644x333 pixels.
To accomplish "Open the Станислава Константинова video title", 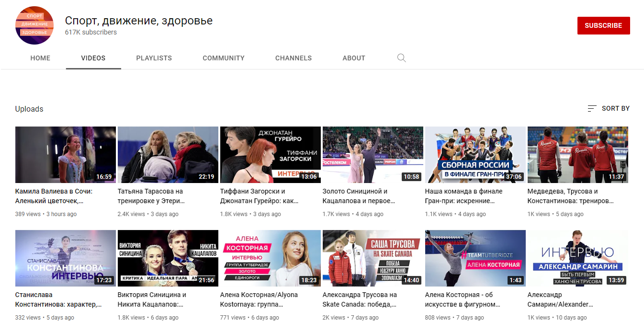I will pos(58,299).
